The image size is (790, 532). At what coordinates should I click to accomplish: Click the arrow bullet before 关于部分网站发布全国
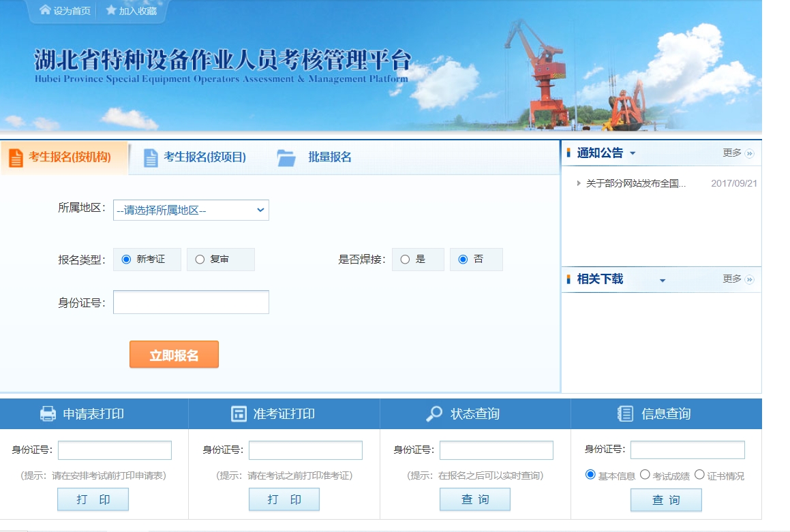pos(579,183)
